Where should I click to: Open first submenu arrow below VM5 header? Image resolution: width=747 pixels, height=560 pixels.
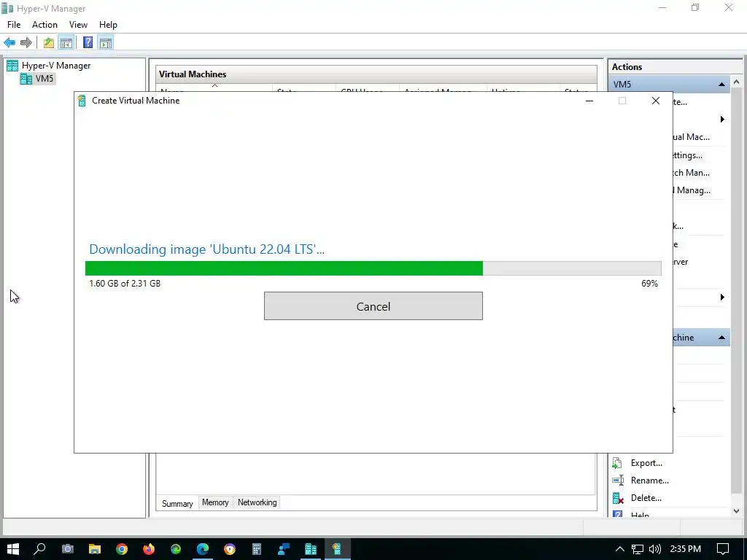(722, 119)
